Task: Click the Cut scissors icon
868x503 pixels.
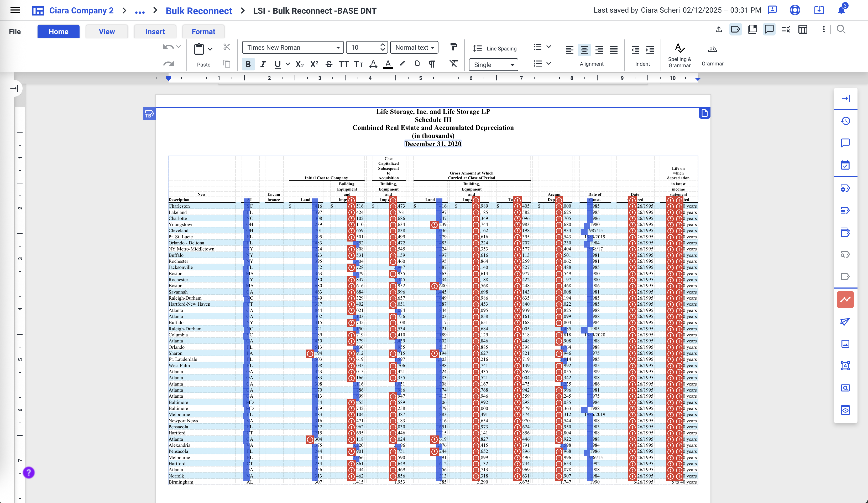Action: click(226, 47)
